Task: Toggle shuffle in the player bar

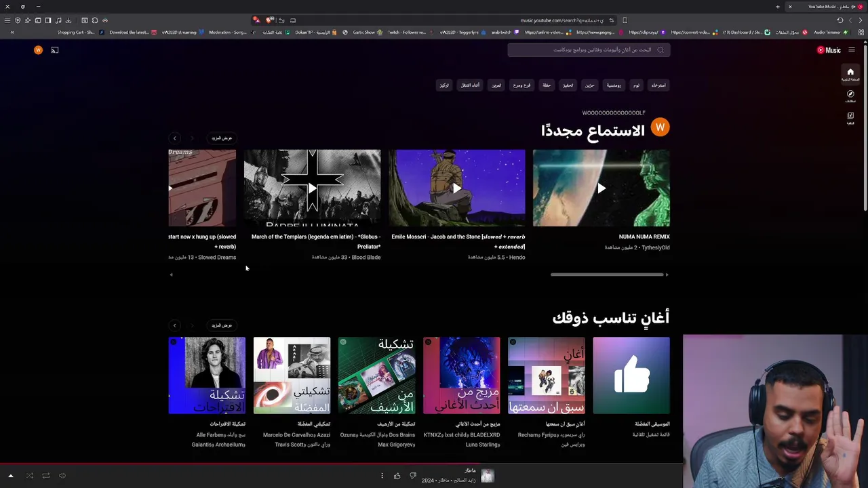Action: pos(30,476)
